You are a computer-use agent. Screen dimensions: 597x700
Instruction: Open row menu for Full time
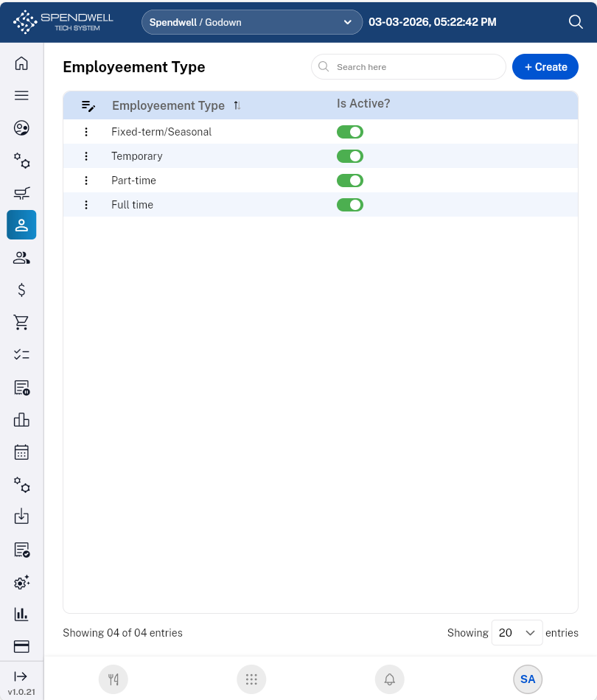(x=86, y=205)
